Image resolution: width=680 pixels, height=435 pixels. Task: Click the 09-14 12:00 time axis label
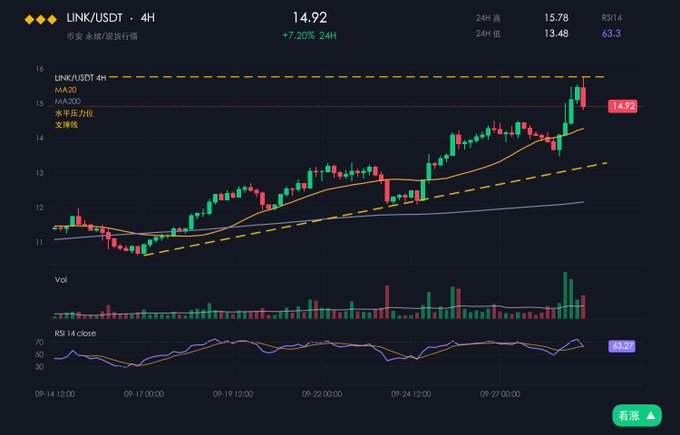(x=55, y=394)
